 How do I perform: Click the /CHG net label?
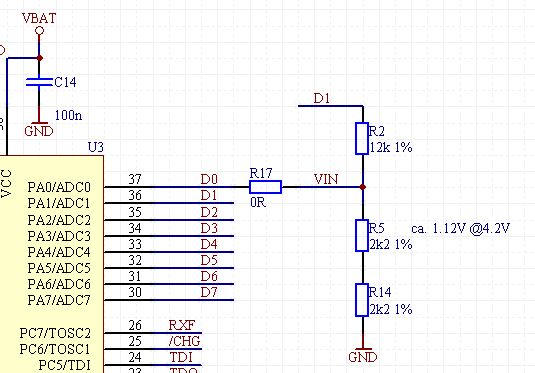coord(185,341)
